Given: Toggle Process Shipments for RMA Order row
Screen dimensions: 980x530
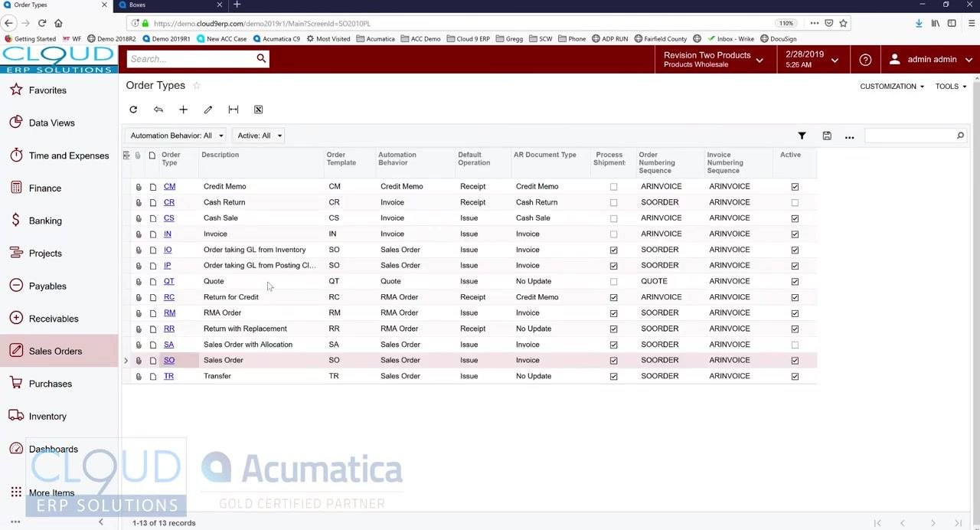Looking at the screenshot, I should pos(613,313).
